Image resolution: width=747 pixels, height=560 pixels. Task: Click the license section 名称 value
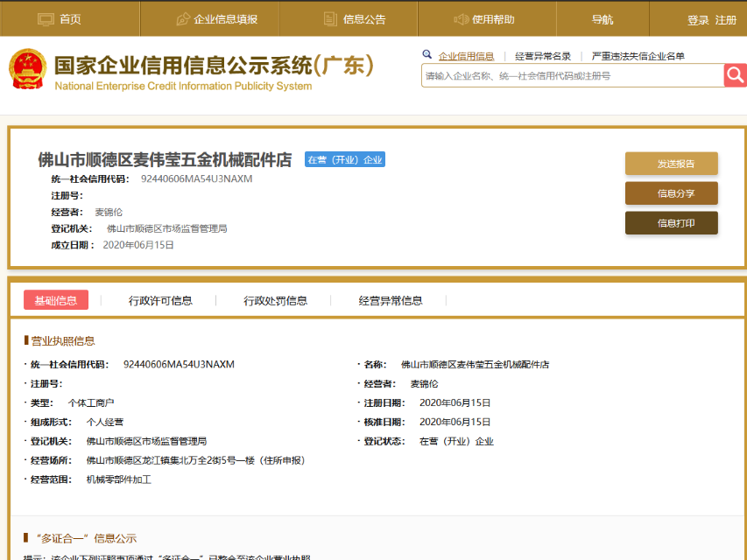click(475, 364)
